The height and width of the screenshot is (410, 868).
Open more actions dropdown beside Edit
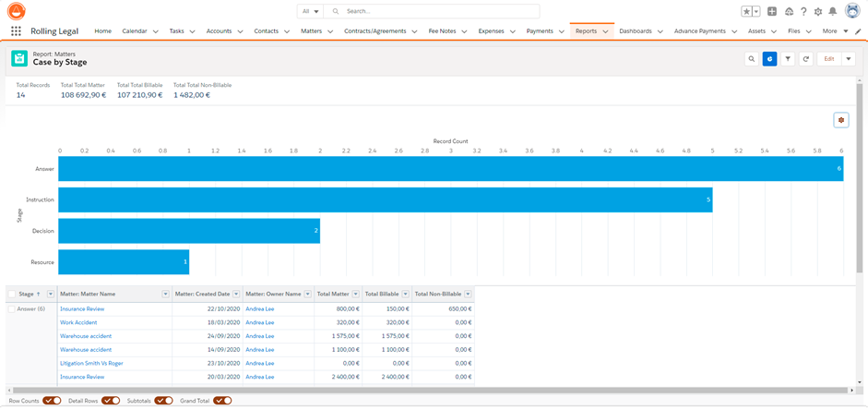(x=849, y=59)
